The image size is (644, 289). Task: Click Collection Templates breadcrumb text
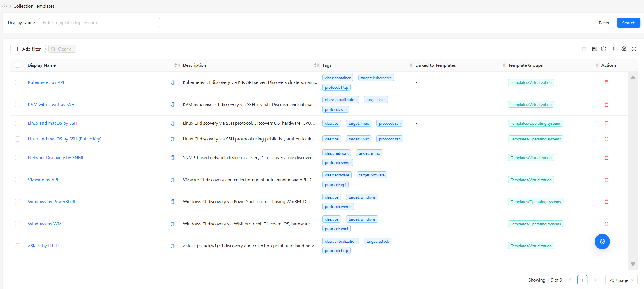point(34,6)
